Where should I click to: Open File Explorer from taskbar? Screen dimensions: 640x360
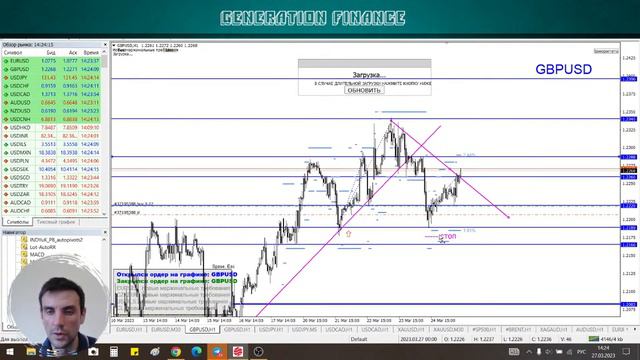pos(31,351)
